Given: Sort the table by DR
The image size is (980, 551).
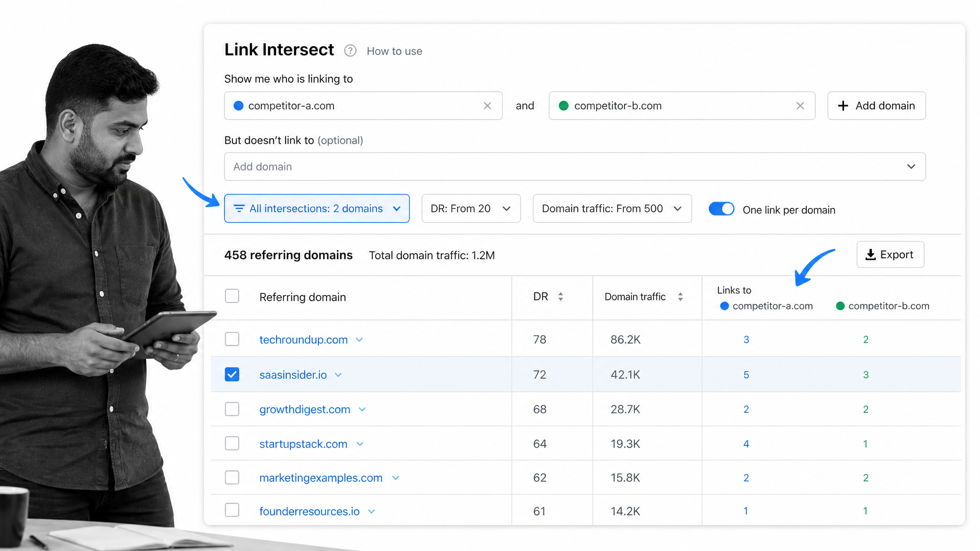Looking at the screenshot, I should tap(560, 297).
